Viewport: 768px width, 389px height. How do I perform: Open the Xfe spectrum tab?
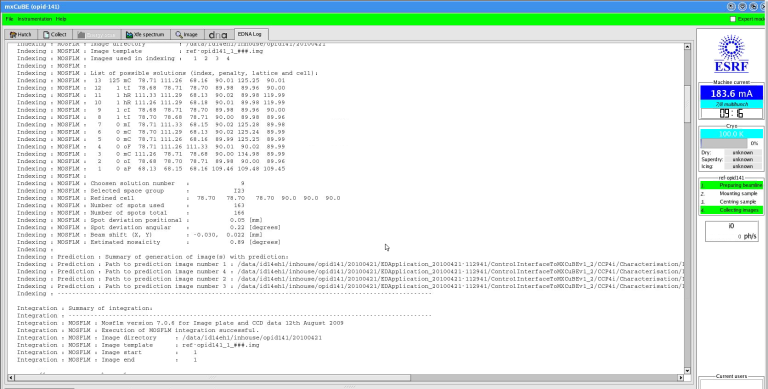click(x=145, y=35)
